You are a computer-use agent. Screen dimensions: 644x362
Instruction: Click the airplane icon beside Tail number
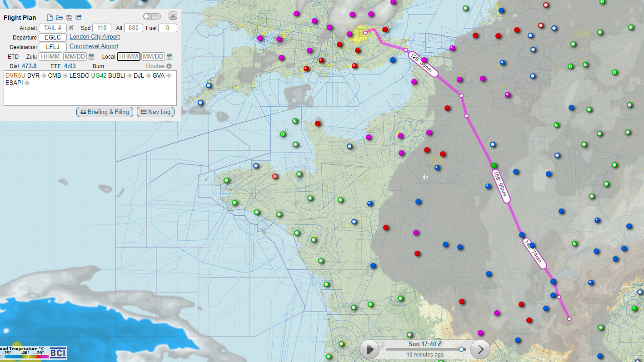tap(71, 28)
